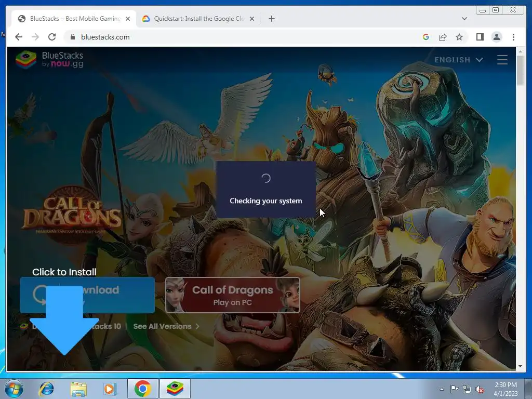Open the Chrome three-dot menu
This screenshot has height=399, width=532.
coord(513,37)
